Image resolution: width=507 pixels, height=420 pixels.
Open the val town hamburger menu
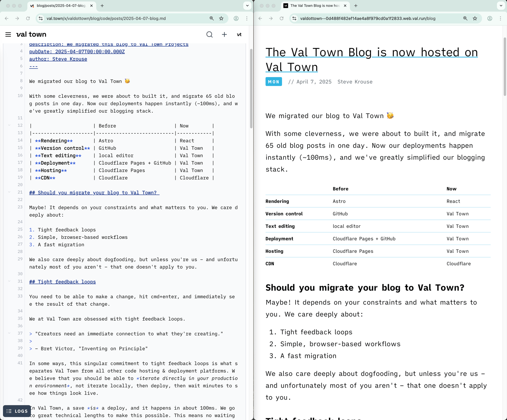pyautogui.click(x=8, y=34)
